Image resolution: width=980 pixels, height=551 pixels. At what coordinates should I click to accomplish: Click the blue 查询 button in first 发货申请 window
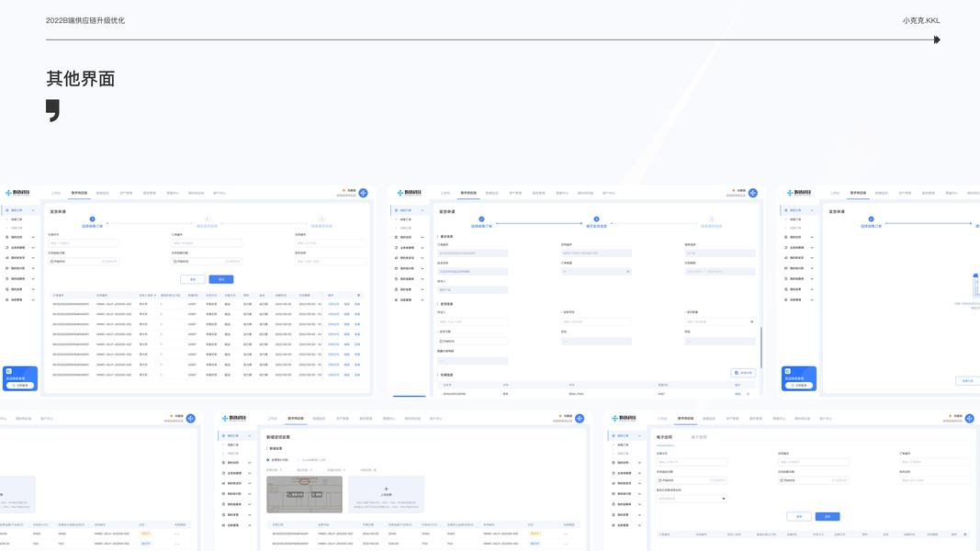[221, 279]
